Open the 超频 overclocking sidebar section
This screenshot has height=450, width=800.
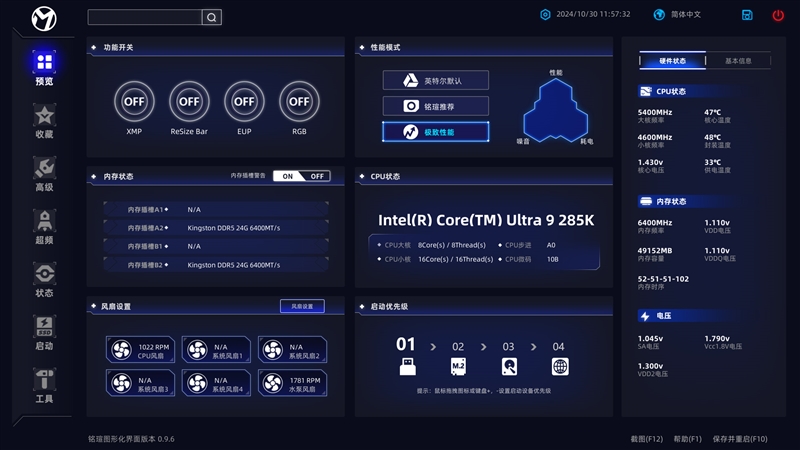44,227
